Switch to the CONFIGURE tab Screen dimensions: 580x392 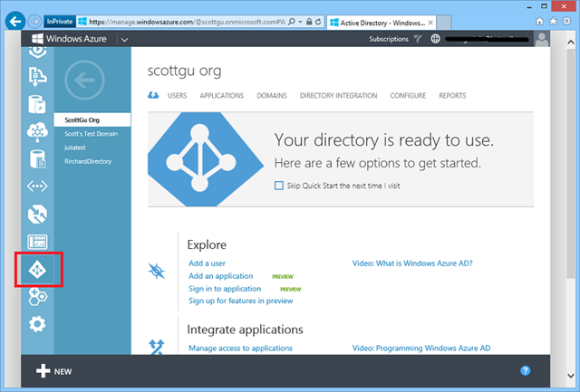pyautogui.click(x=408, y=95)
